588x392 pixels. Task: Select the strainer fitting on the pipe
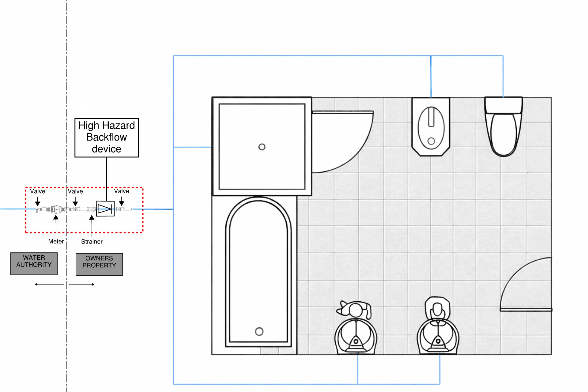click(91, 209)
